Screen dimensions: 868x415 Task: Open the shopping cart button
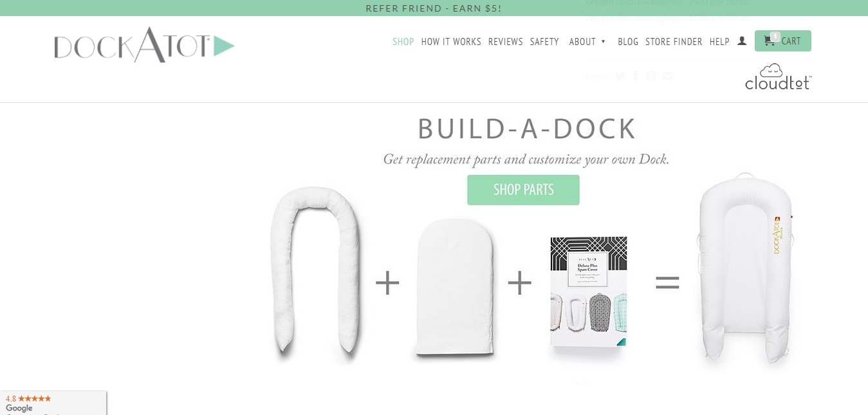(x=782, y=41)
